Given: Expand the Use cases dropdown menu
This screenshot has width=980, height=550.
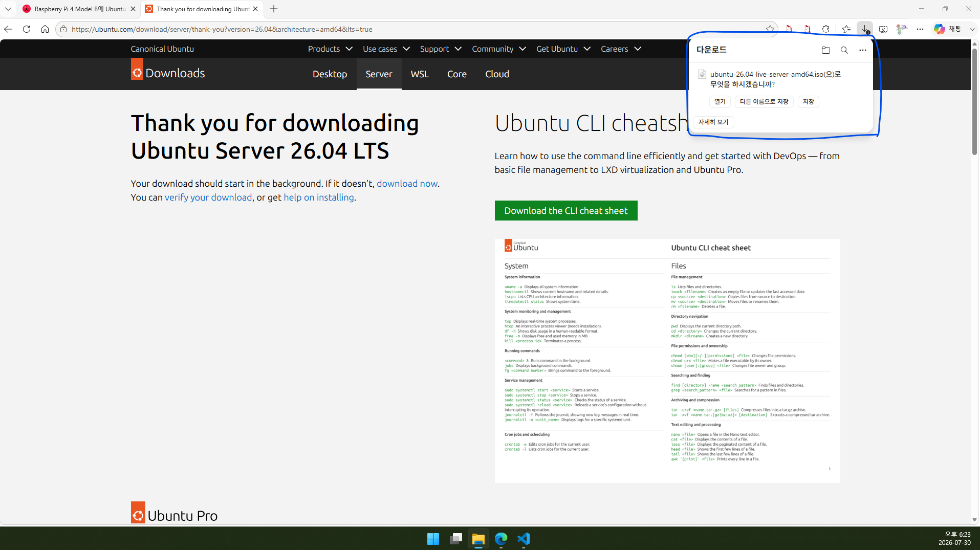Looking at the screenshot, I should (x=386, y=49).
